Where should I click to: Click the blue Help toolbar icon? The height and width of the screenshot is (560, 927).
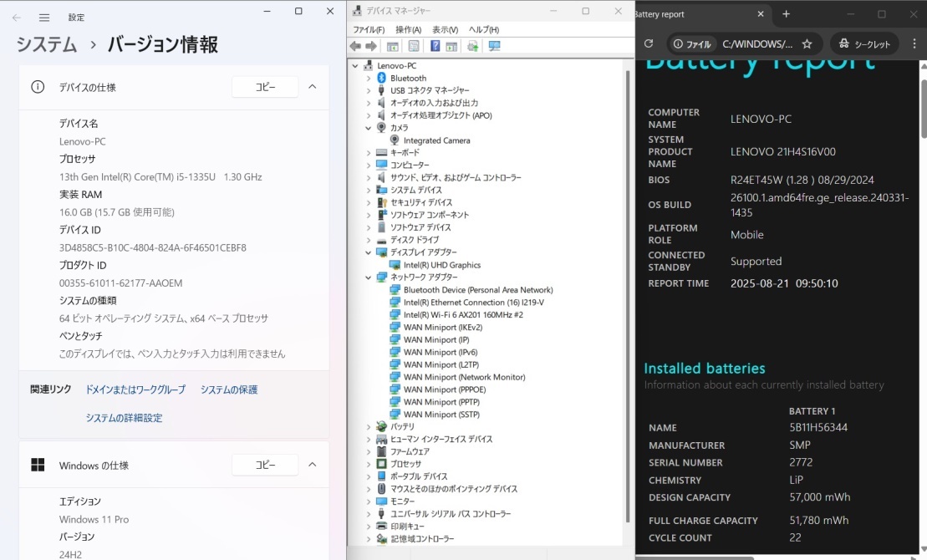(435, 46)
